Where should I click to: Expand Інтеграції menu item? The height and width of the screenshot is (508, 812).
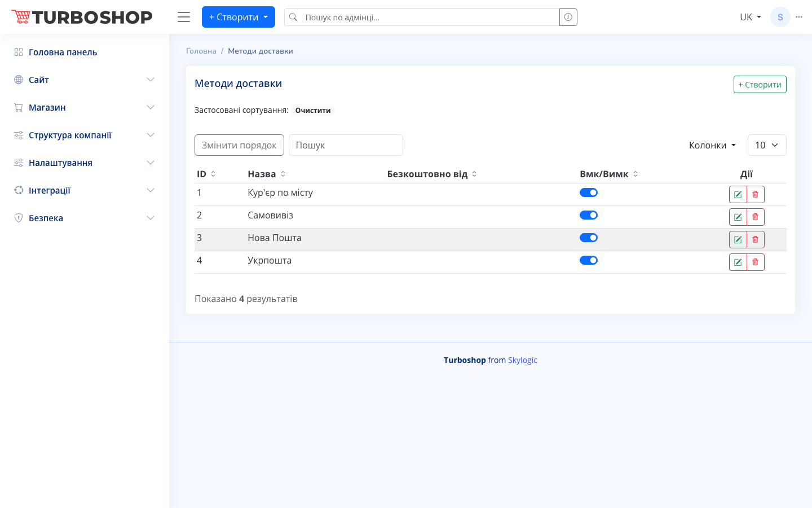click(x=85, y=190)
